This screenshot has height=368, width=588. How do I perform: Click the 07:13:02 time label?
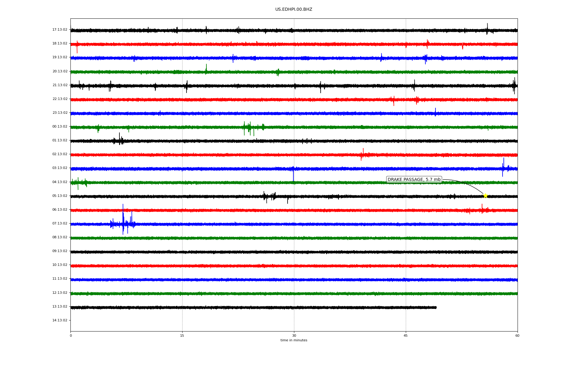60,224
